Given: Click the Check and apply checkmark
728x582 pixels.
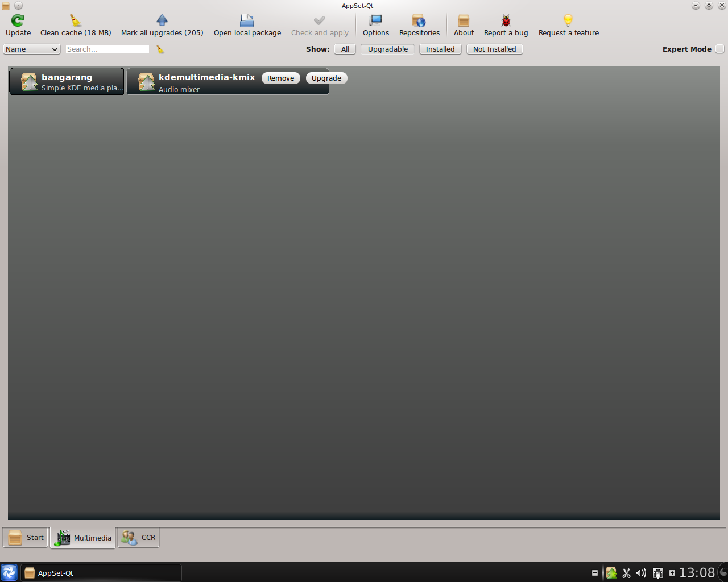Looking at the screenshot, I should 320,20.
